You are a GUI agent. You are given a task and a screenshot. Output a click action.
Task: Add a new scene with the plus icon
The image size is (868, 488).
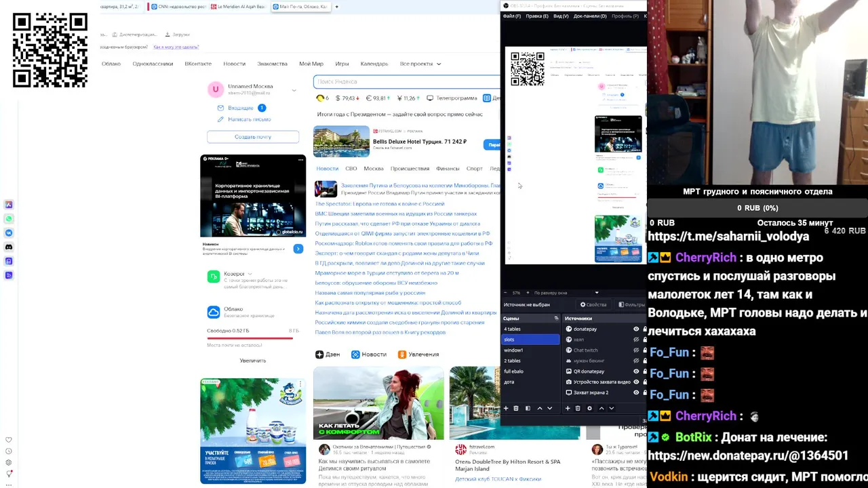point(505,408)
